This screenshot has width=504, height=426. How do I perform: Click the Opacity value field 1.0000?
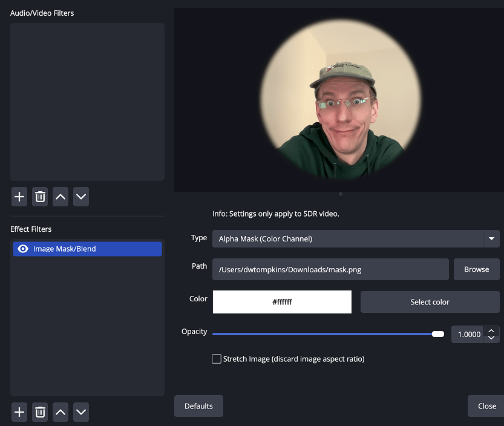click(467, 335)
